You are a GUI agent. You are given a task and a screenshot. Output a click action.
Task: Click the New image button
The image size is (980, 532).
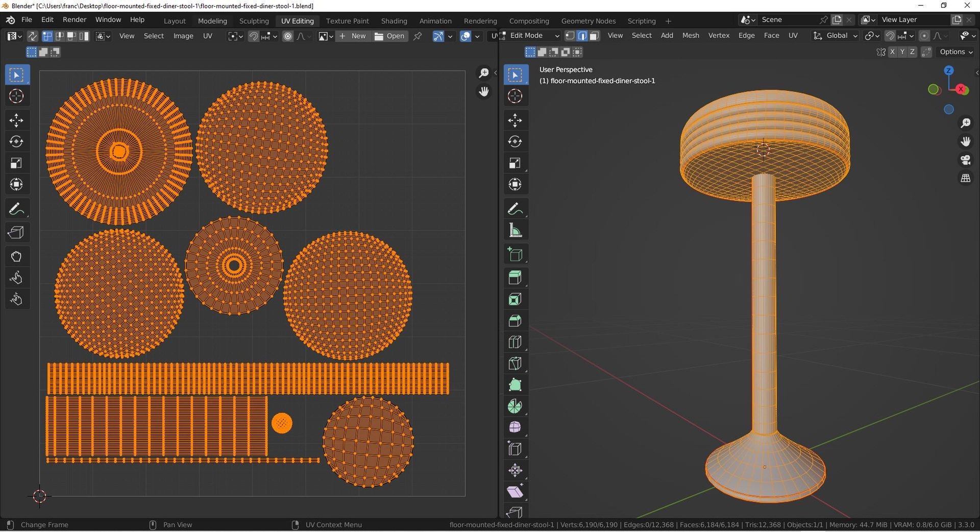click(353, 36)
